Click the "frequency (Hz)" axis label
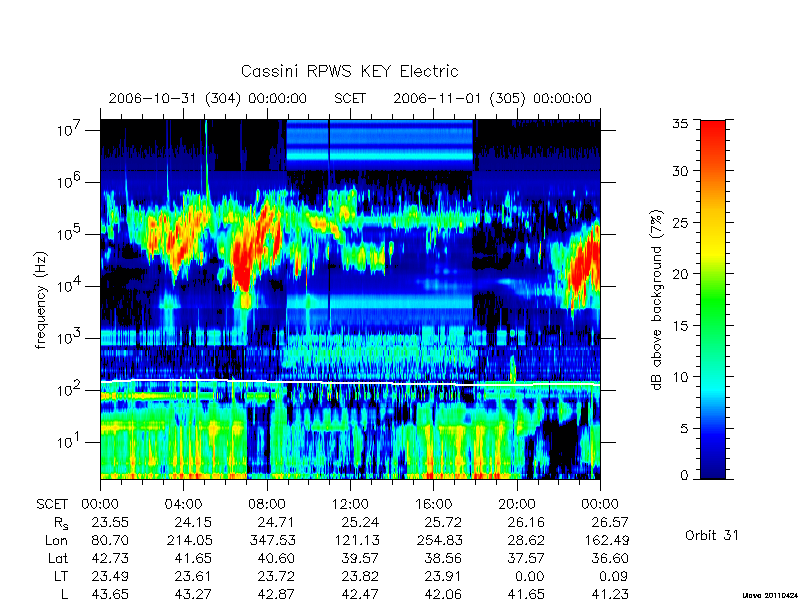The image size is (800, 600). 41,300
